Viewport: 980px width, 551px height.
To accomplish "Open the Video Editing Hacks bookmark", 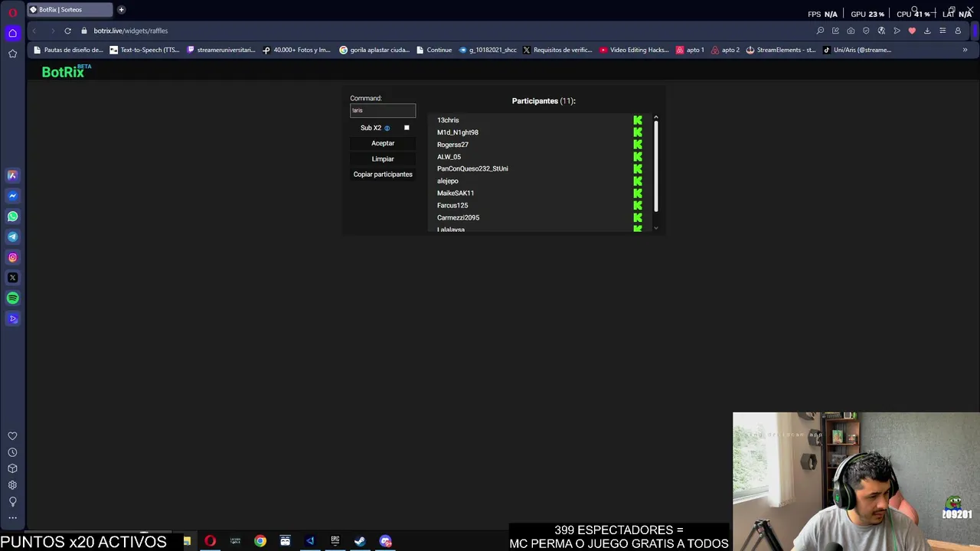I will (634, 50).
